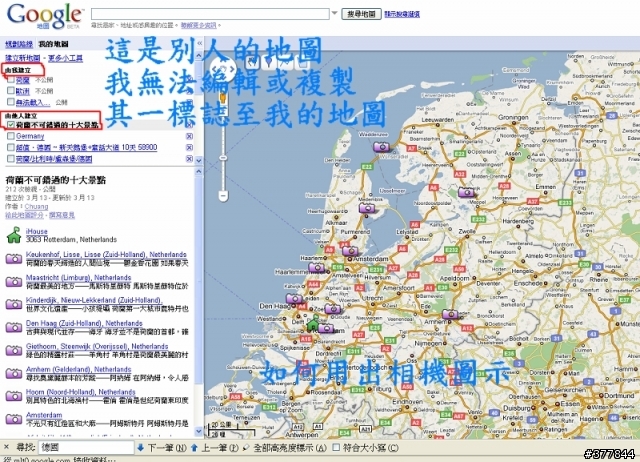Click the maps list scroll-up arrow
Viewport: 640px width, 462px height.
coord(199,55)
